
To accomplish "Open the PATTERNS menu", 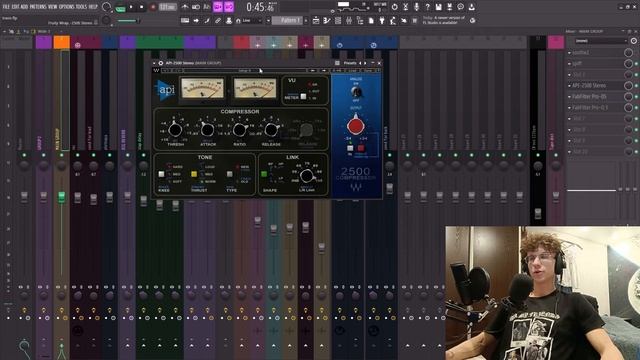I will [38, 7].
